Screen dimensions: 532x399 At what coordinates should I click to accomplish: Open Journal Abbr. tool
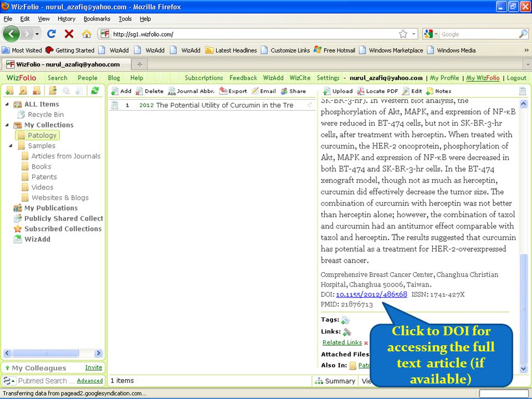coord(191,91)
